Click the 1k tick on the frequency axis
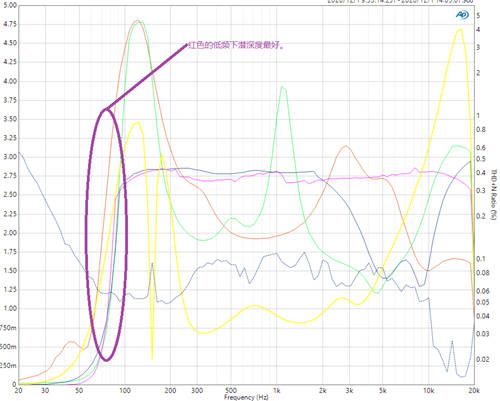 tap(276, 390)
